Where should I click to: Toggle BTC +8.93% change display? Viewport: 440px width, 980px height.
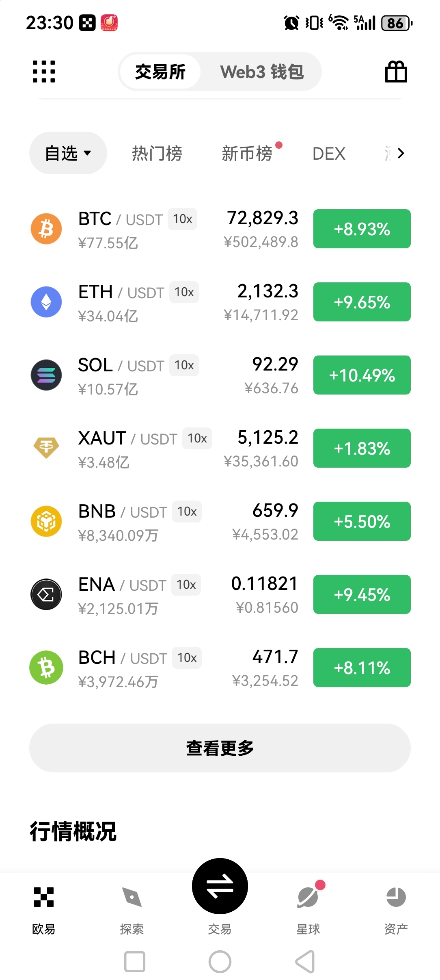pyautogui.click(x=362, y=229)
